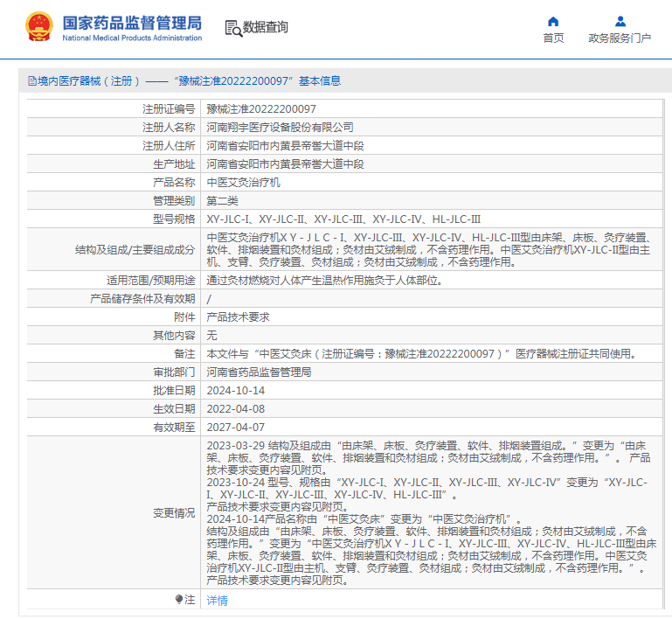Click 变更情况 label
This screenshot has width=672, height=619.
pyautogui.click(x=174, y=513)
